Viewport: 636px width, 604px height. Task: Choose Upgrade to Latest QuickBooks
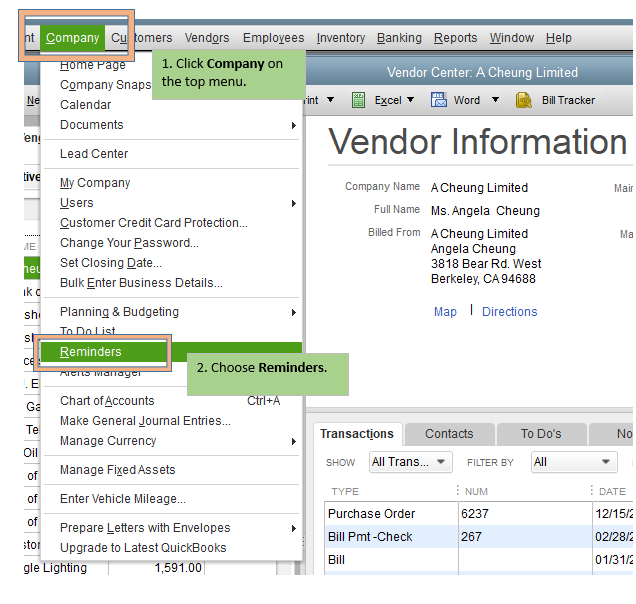point(143,548)
